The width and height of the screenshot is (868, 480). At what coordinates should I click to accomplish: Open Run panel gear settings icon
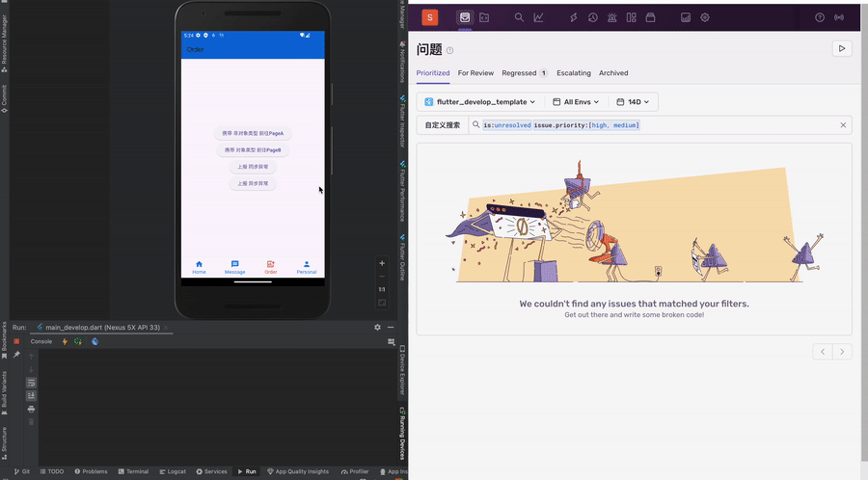click(377, 328)
